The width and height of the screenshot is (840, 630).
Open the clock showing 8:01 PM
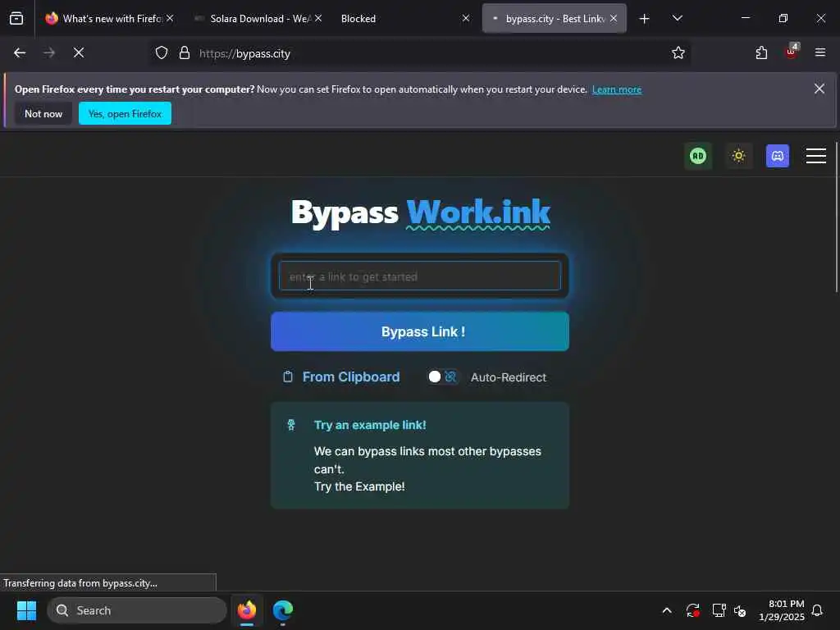(781, 610)
